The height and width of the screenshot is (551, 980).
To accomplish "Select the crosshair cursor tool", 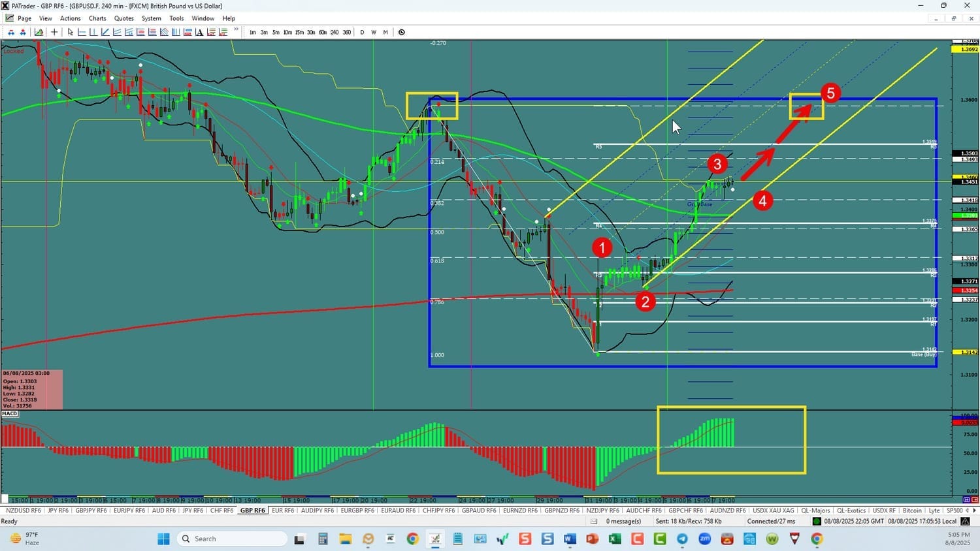I will (x=54, y=32).
